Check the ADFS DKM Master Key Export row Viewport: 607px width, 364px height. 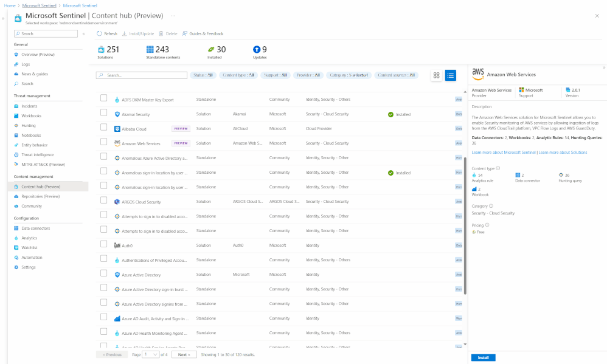(104, 98)
